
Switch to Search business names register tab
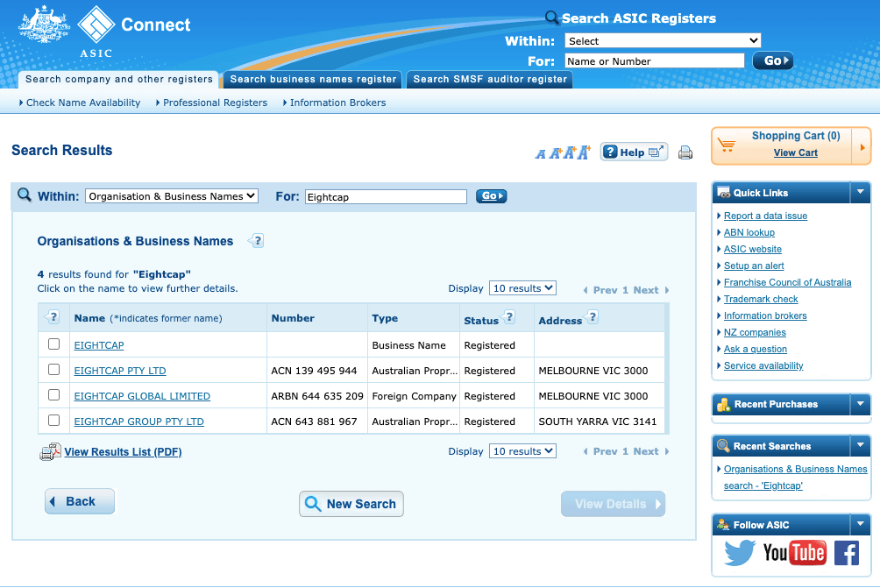pos(313,79)
